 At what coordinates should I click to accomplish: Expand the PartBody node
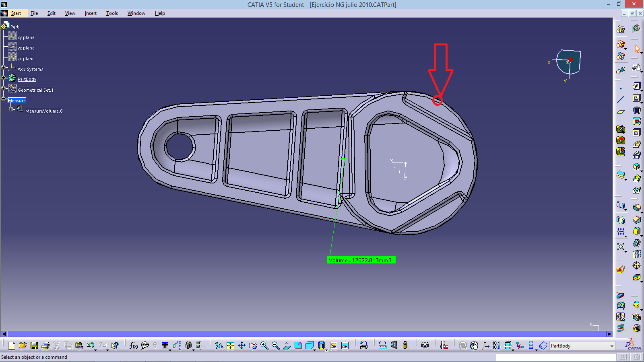3,78
